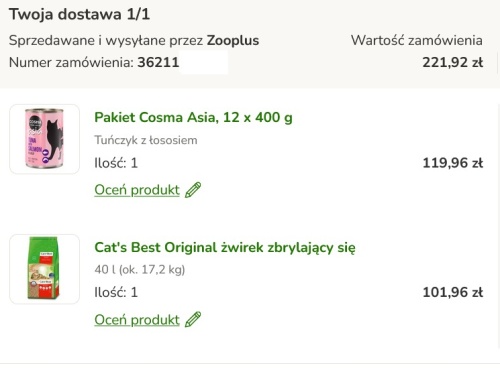Click pencil icon next to Cat's Best review

[193, 320]
